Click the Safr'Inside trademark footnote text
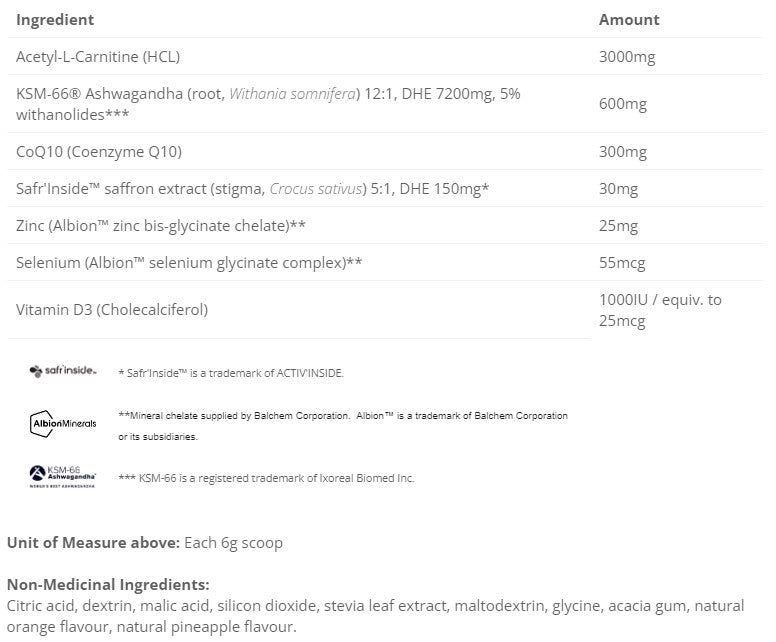The height and width of the screenshot is (642, 776). pos(230,373)
